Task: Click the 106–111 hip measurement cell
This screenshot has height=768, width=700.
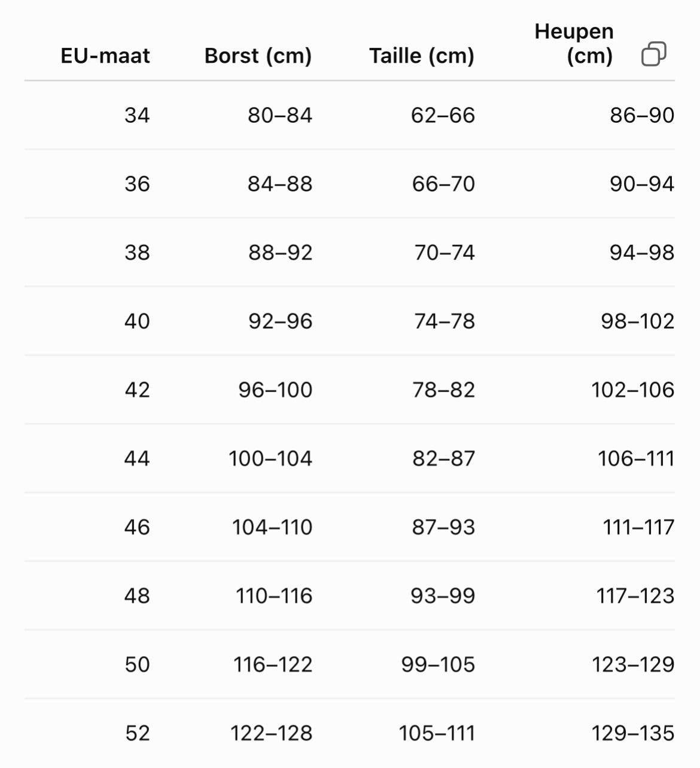Action: click(x=636, y=459)
